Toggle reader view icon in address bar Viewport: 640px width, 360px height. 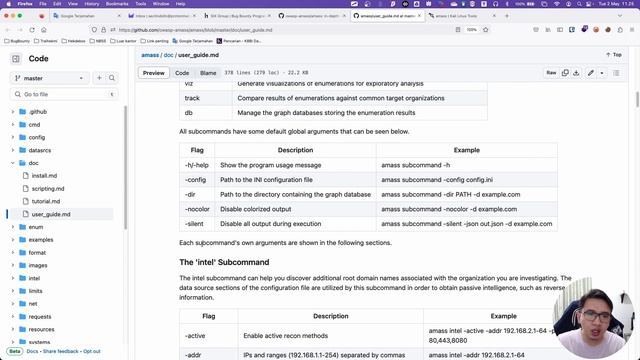click(458, 30)
